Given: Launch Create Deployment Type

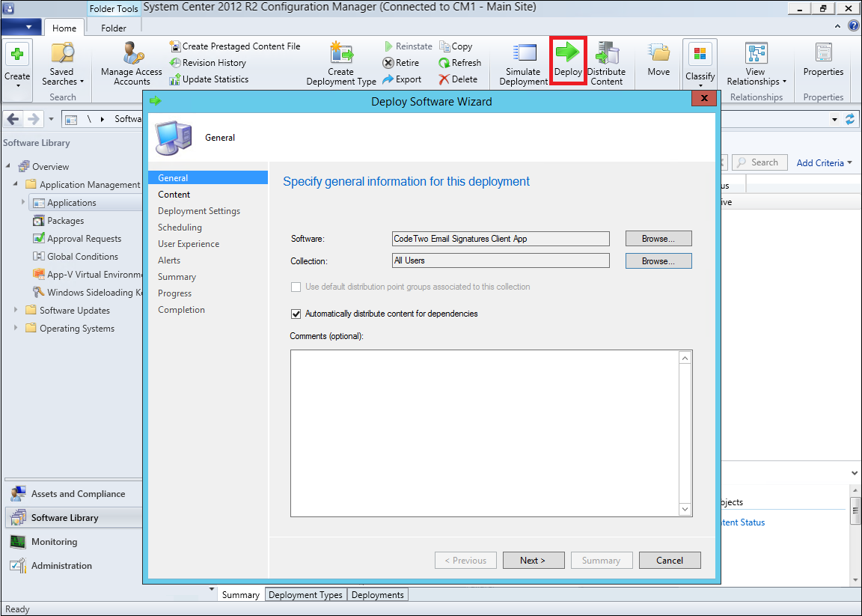Looking at the screenshot, I should 341,64.
